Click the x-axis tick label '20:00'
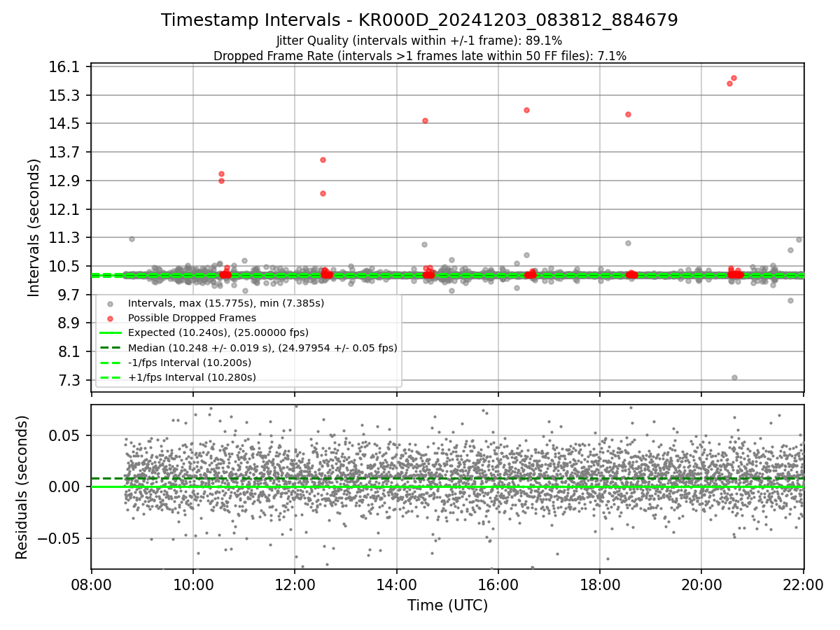Screen dimensions: 840x630 click(701, 584)
